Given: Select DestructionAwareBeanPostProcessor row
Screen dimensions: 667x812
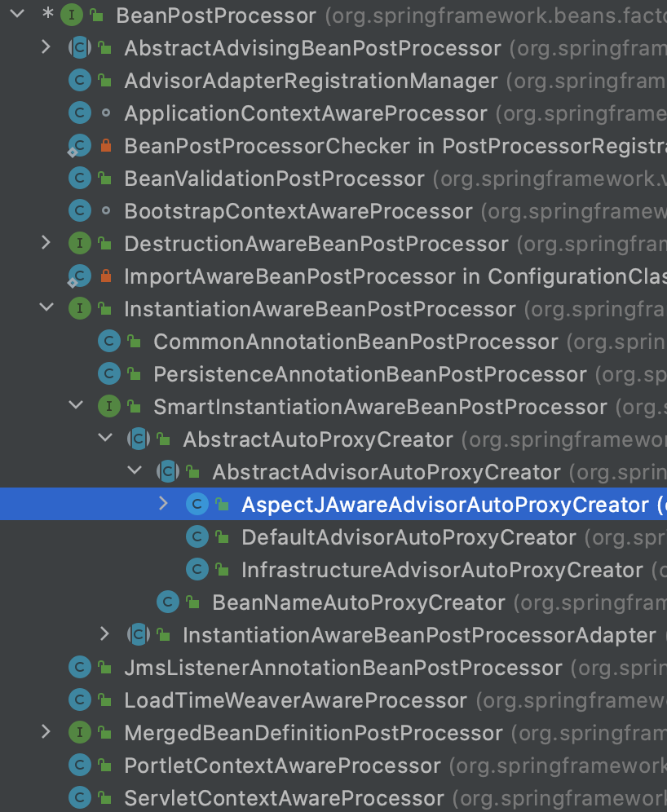Looking at the screenshot, I should point(333,244).
